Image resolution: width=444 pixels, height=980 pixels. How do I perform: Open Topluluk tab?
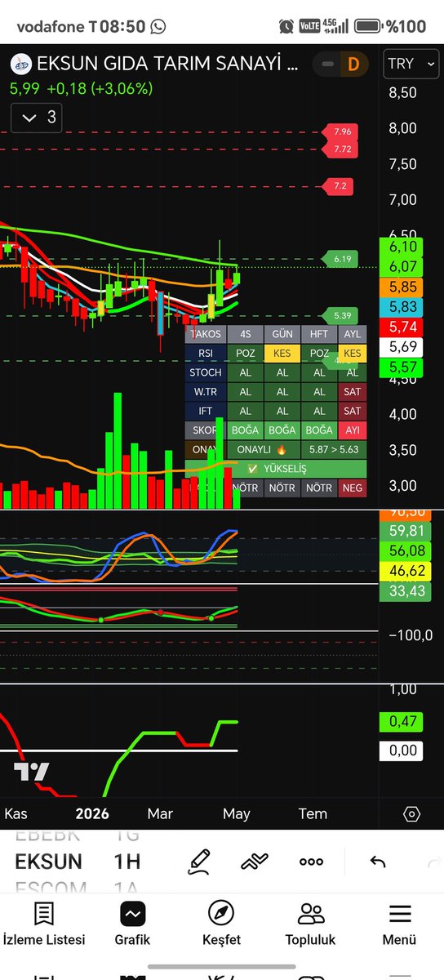[310, 924]
